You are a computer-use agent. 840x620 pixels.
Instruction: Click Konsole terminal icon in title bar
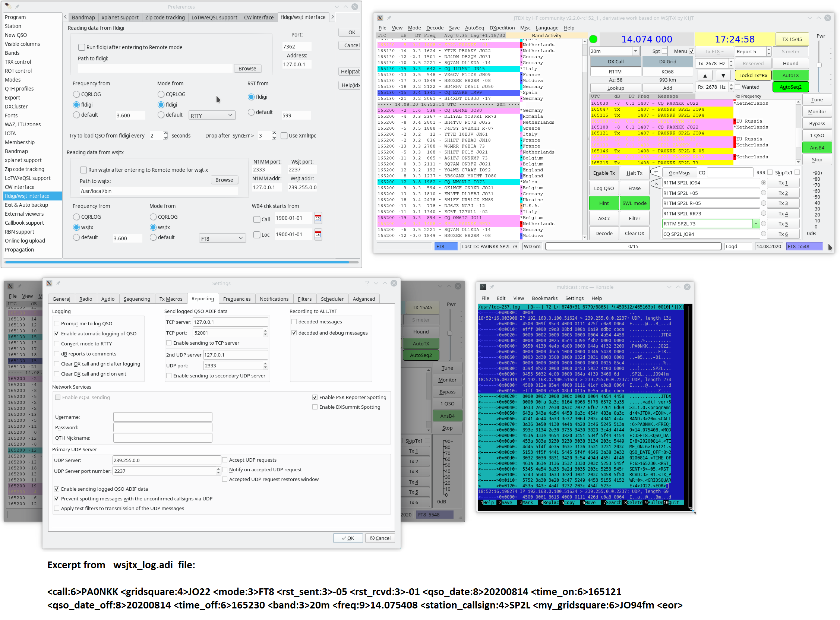483,287
